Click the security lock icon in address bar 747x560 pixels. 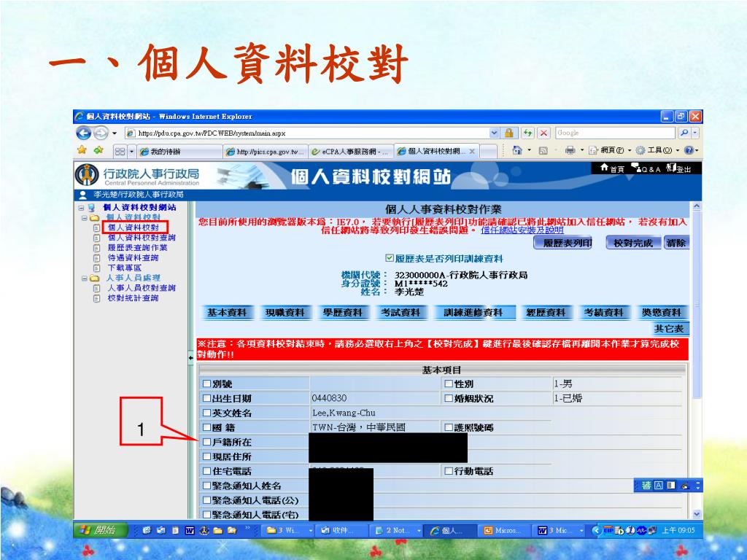point(508,133)
